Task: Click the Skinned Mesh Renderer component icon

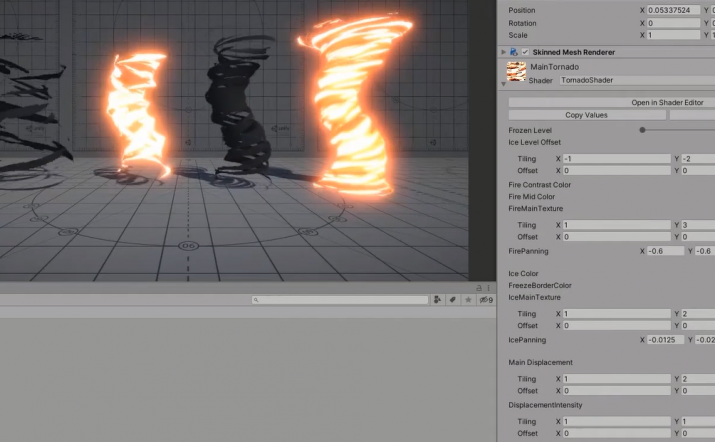Action: tap(513, 52)
